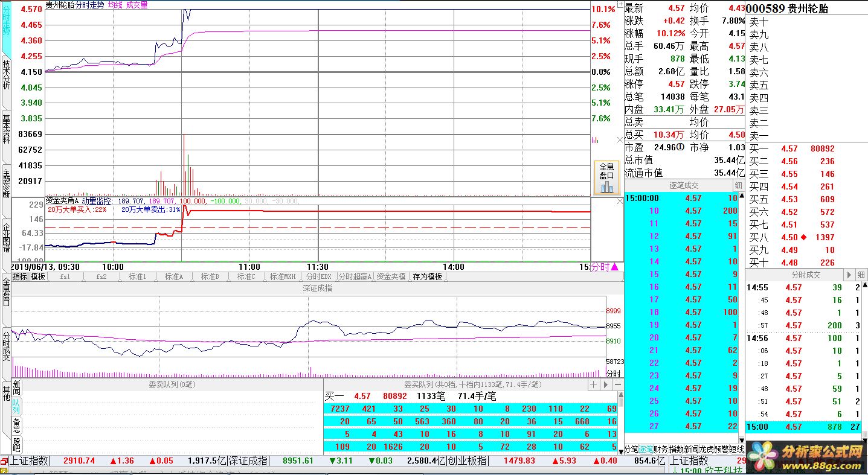Switch to the 龙虎 bottom tab
This screenshot has width=868, height=475.
pos(706,449)
